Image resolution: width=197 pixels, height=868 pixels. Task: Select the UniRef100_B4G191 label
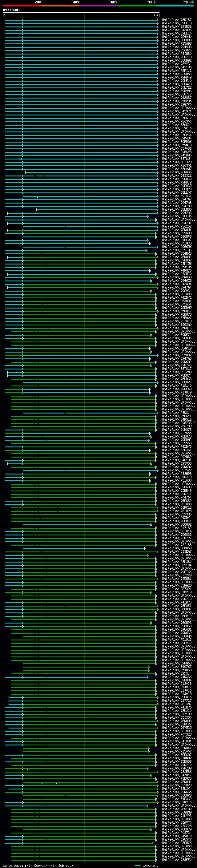pyautogui.click(x=176, y=460)
